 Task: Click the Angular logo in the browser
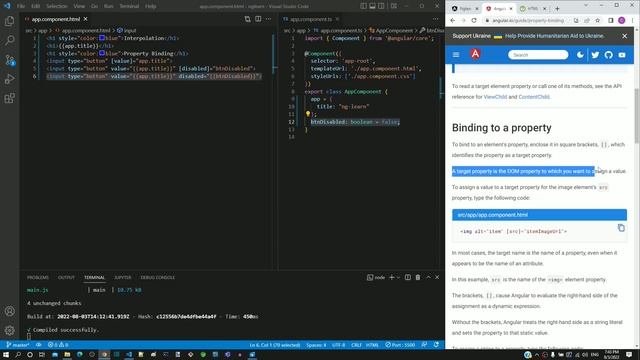click(x=475, y=54)
